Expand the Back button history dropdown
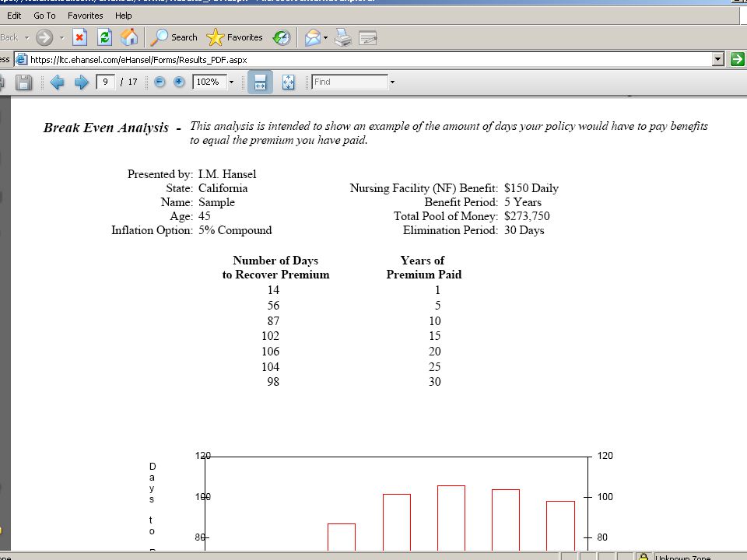Screen dimensions: 747x560 tap(26, 37)
